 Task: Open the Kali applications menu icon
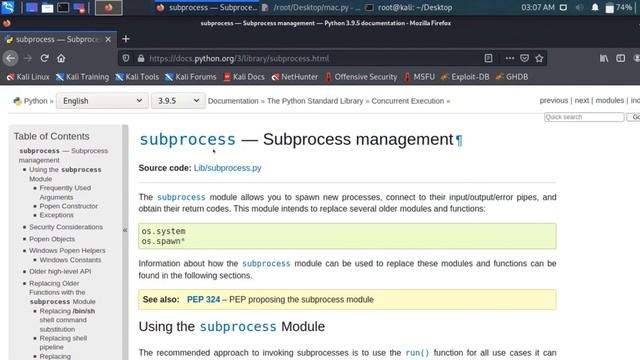(x=8, y=7)
